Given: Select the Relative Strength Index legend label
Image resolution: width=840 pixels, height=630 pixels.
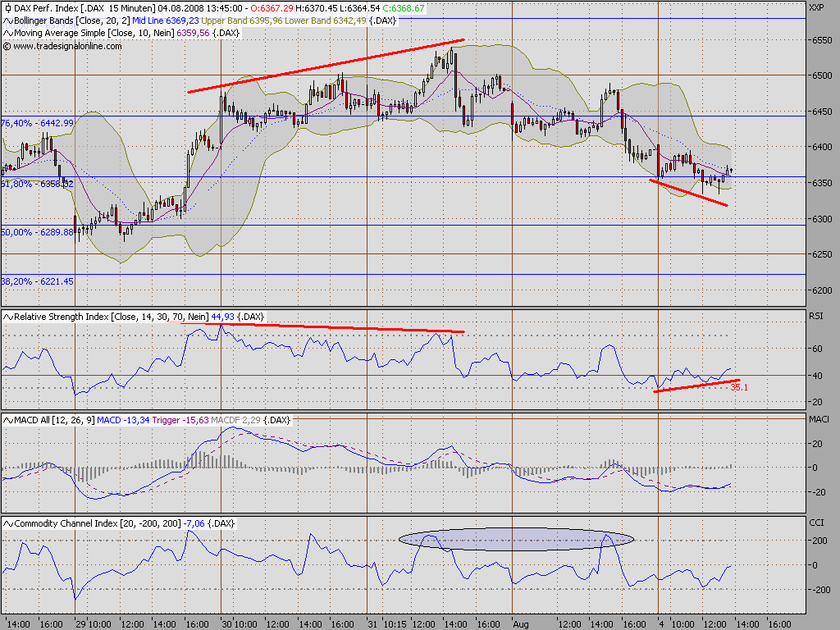Looking at the screenshot, I should pos(112,317).
